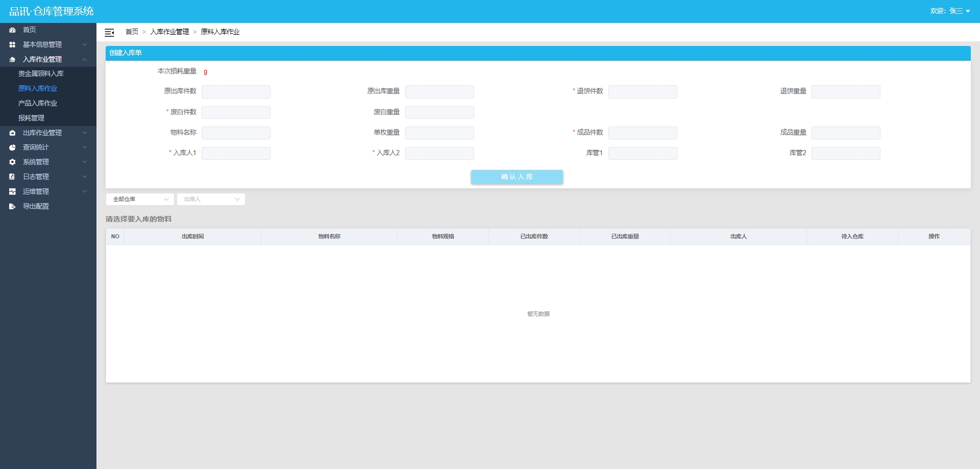Focus the 原出库件数 input field
The image size is (980, 469).
click(x=236, y=92)
